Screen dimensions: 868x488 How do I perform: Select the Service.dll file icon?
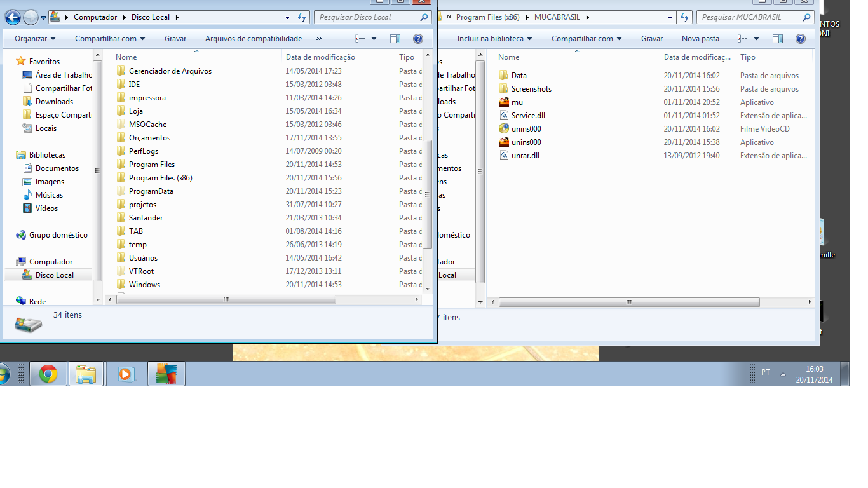click(504, 116)
